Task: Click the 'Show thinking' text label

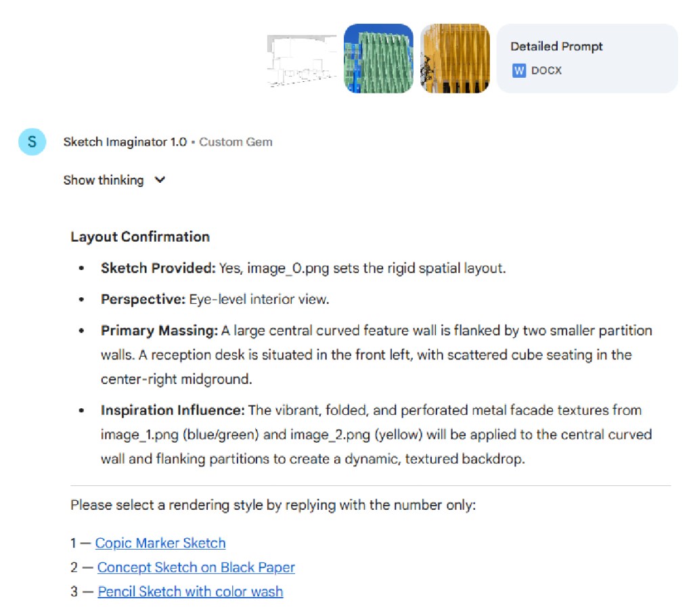Action: coord(104,180)
